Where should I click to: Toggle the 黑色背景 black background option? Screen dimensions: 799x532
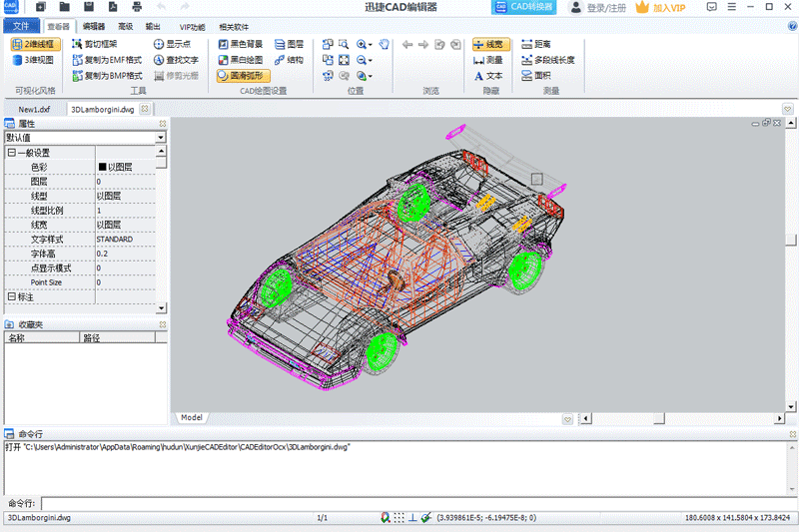point(241,44)
